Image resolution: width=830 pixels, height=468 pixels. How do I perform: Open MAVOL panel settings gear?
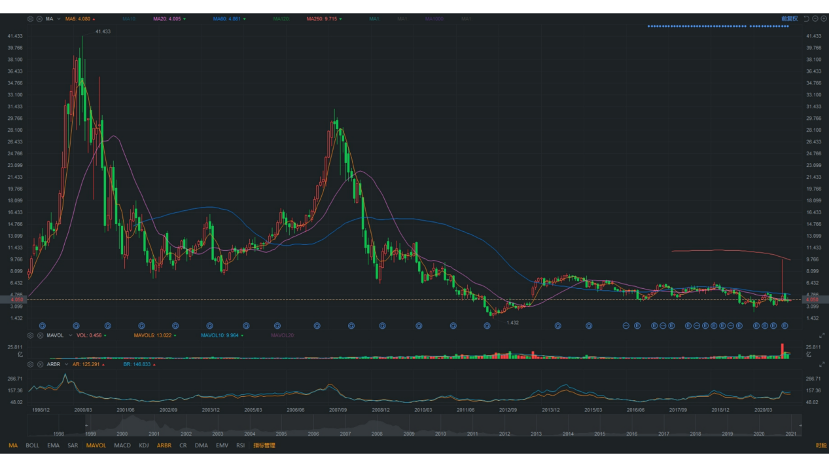(x=30, y=335)
